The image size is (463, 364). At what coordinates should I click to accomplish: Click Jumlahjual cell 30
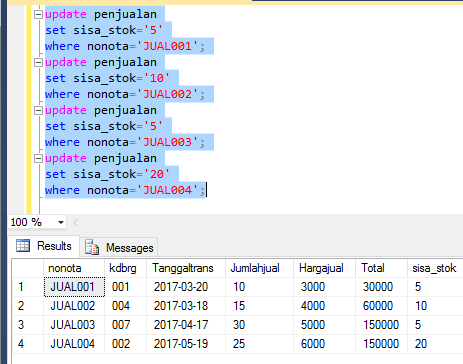point(260,325)
